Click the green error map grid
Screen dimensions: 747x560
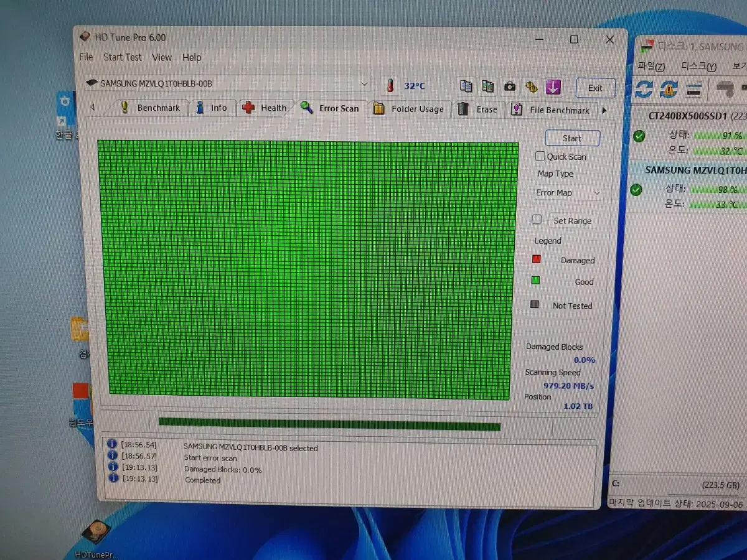[x=309, y=269]
